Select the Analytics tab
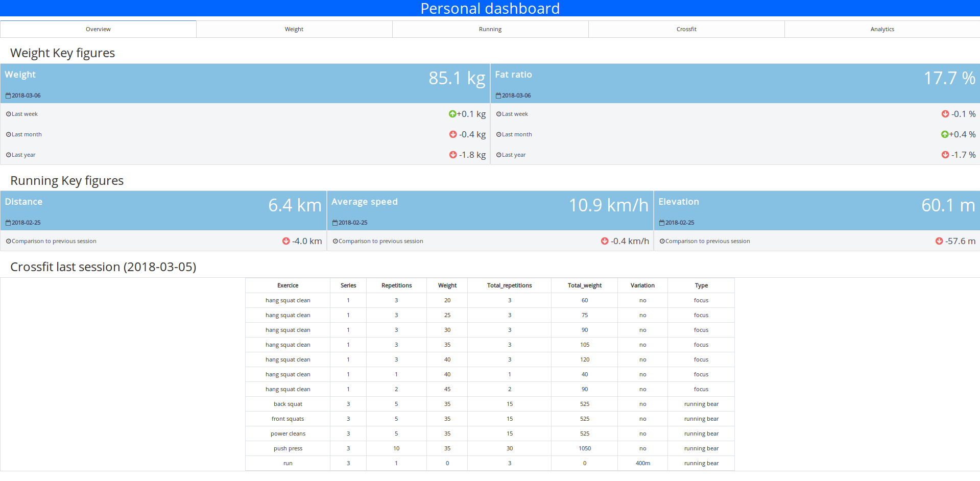 882,29
